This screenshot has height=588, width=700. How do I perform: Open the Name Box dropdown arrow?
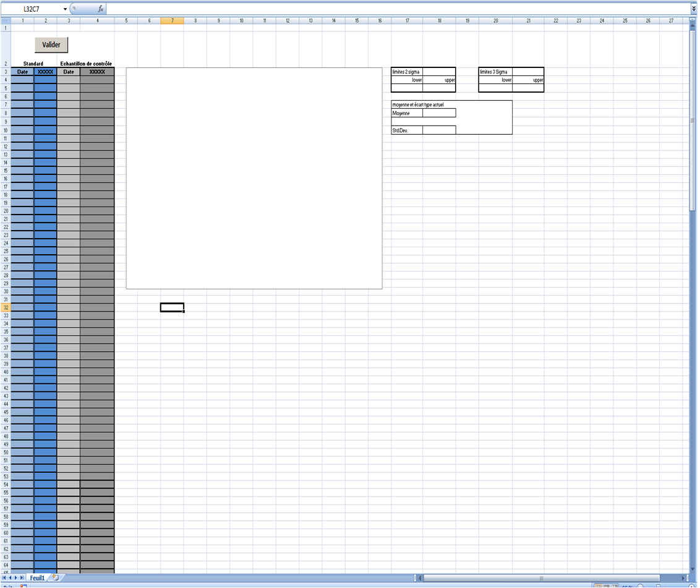[x=65, y=9]
